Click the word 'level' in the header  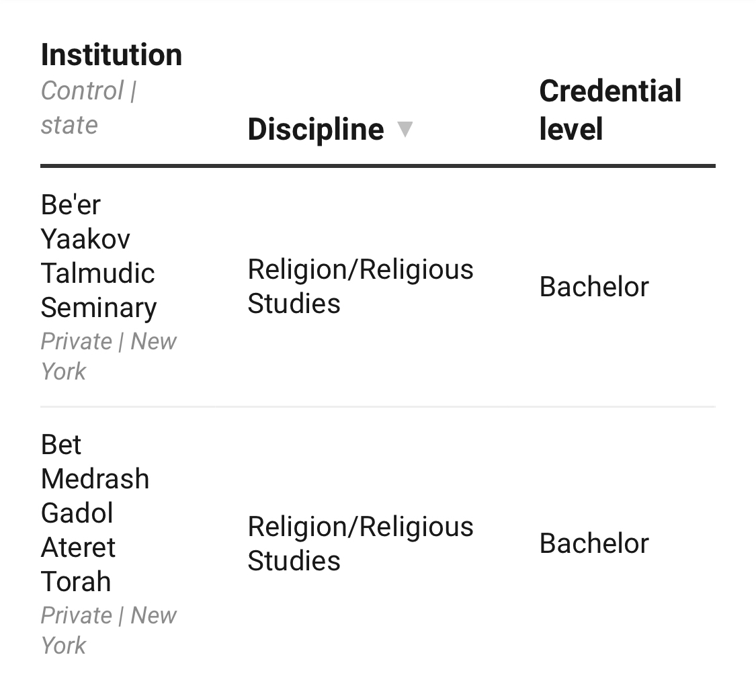point(571,129)
